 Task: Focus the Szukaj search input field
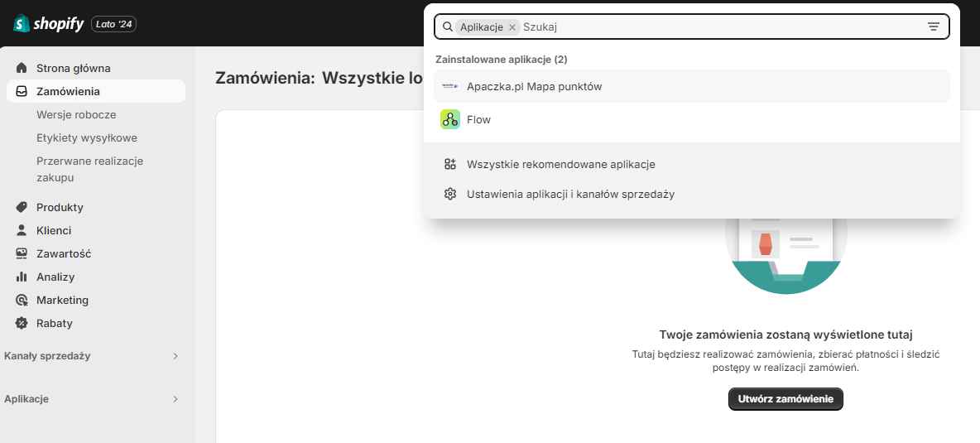click(720, 26)
